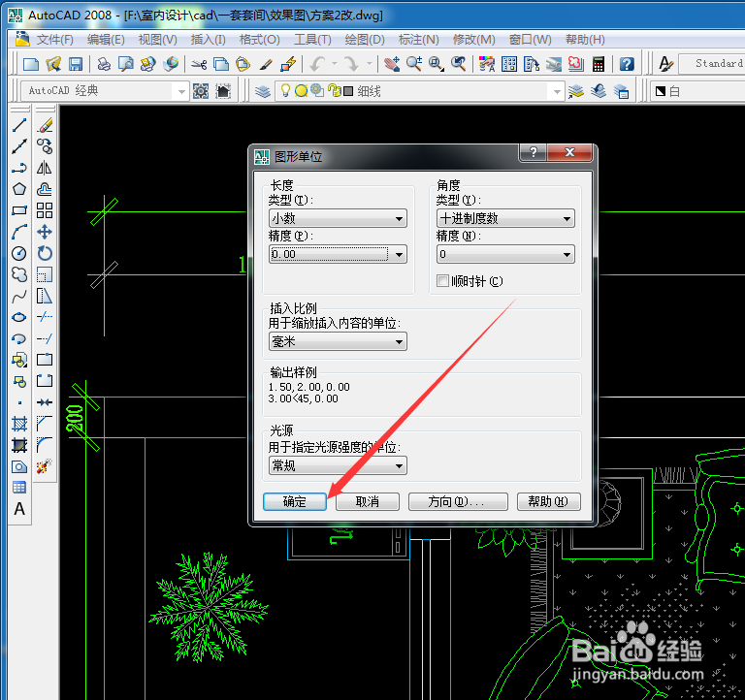Open the angle 精度(N) dropdown showing 0
The width and height of the screenshot is (745, 700).
[505, 254]
